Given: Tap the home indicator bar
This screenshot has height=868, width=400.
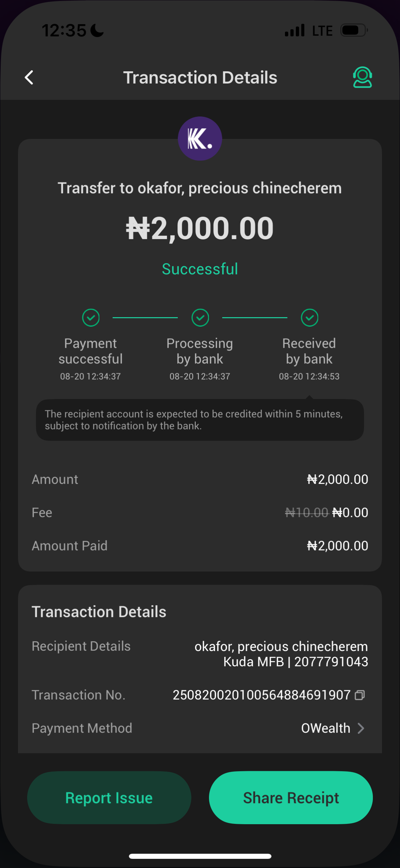Looking at the screenshot, I should pyautogui.click(x=200, y=856).
